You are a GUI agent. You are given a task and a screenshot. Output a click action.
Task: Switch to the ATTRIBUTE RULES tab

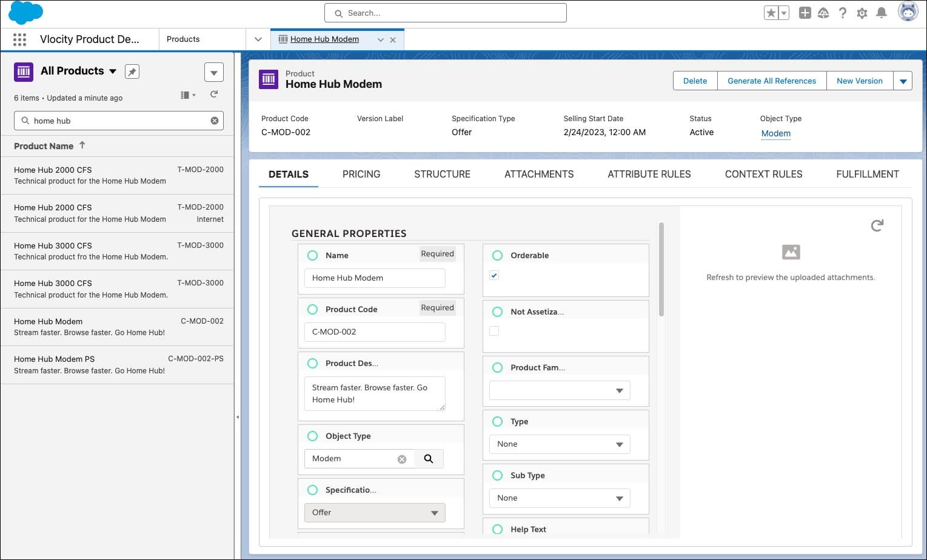(x=649, y=174)
